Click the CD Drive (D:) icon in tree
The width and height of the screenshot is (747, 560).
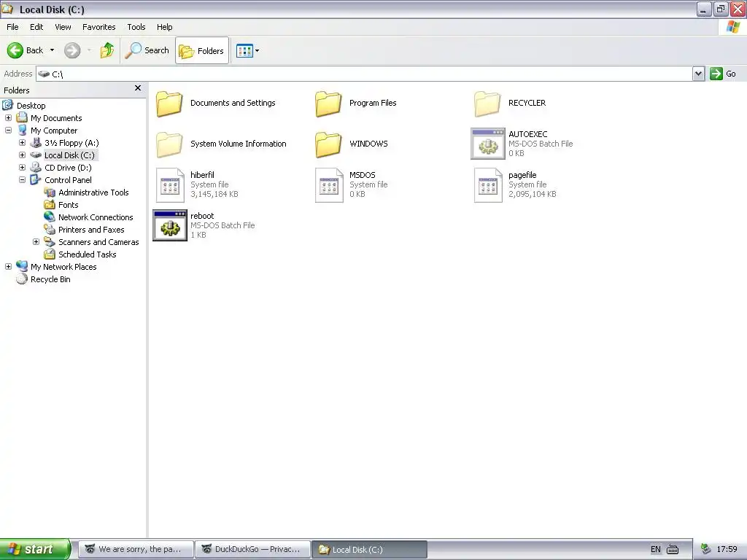point(36,167)
